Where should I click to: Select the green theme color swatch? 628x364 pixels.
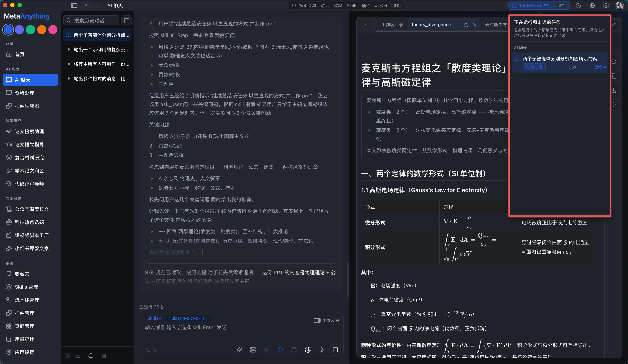(x=30, y=30)
